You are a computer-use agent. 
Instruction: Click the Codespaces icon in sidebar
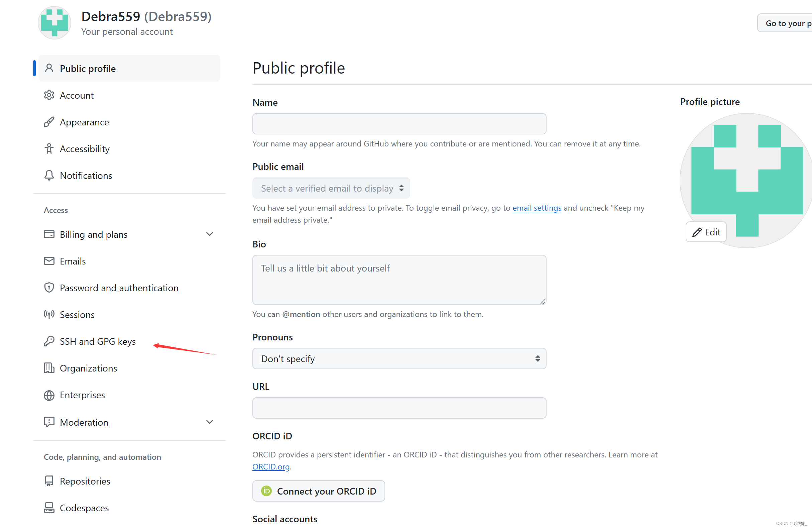[x=49, y=508]
